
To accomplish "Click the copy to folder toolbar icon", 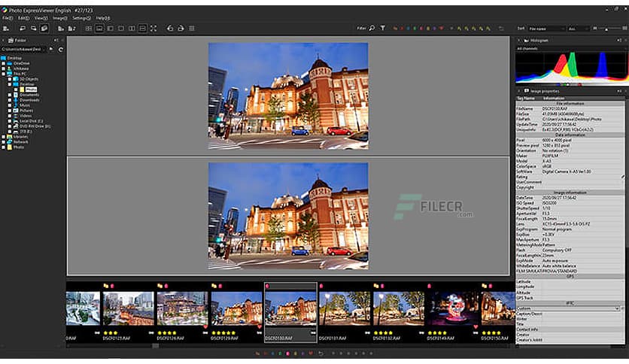I will [x=61, y=29].
